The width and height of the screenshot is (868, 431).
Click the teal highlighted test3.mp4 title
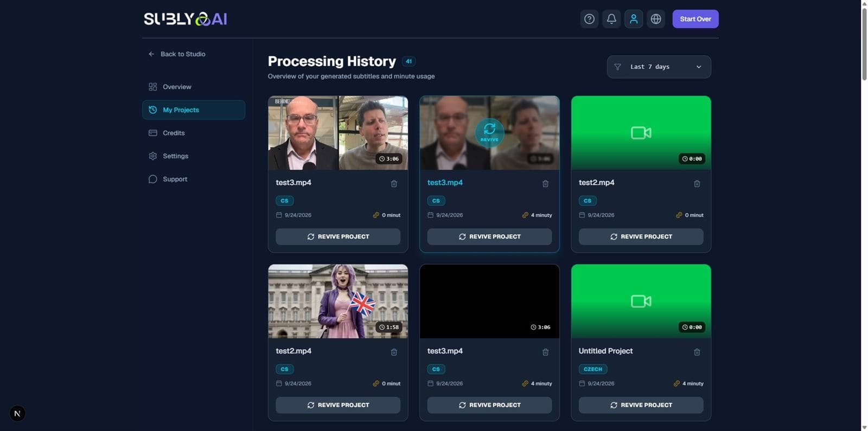pyautogui.click(x=445, y=183)
